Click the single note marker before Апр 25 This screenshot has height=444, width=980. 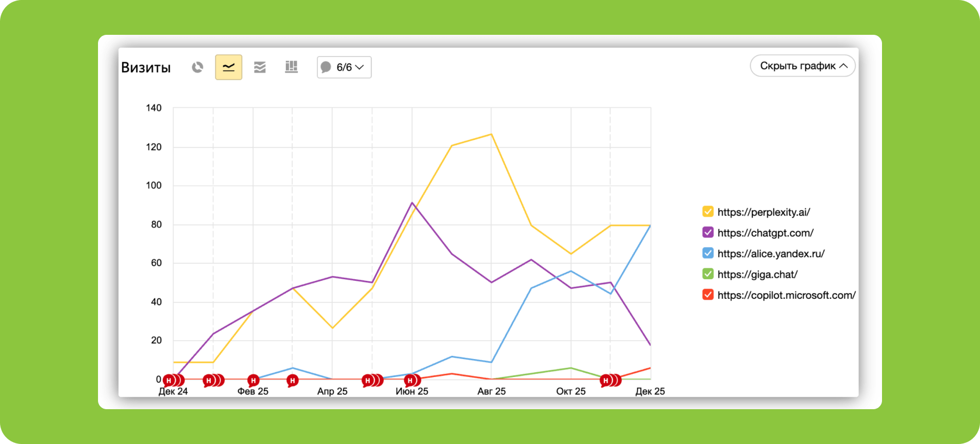tap(292, 380)
